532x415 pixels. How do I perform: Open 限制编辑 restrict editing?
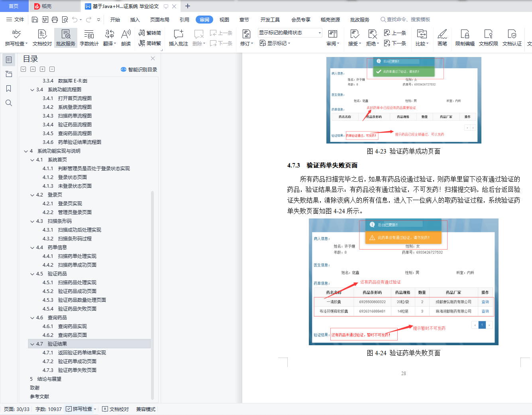click(x=465, y=38)
